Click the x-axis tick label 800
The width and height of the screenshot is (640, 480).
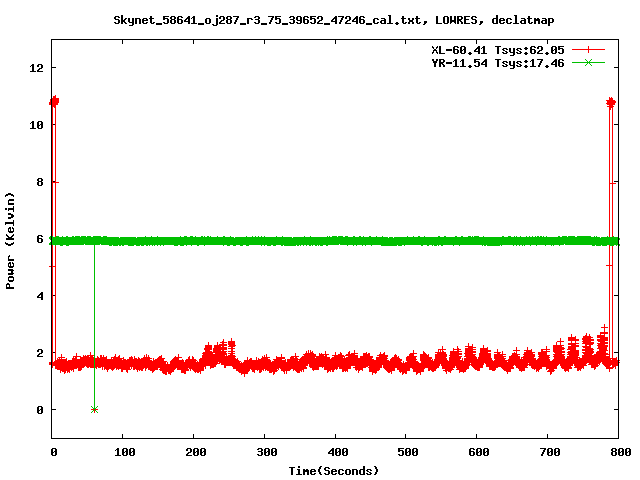coord(620,452)
